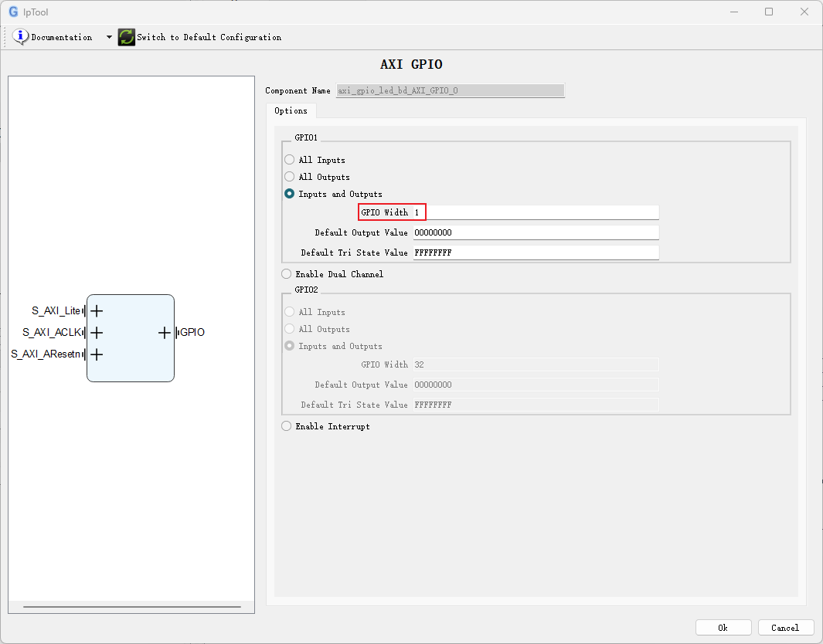
Task: Click the green Switch to Default Configuration icon
Action: (127, 37)
